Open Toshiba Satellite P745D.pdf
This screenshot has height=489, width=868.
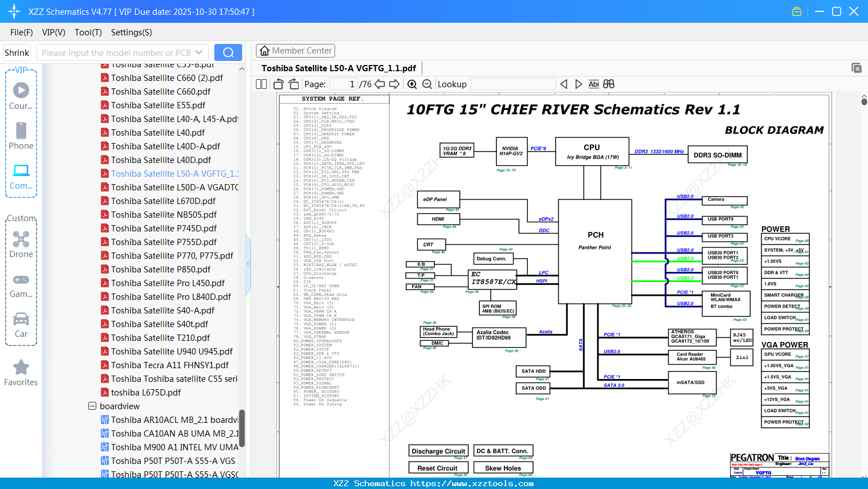coord(164,229)
